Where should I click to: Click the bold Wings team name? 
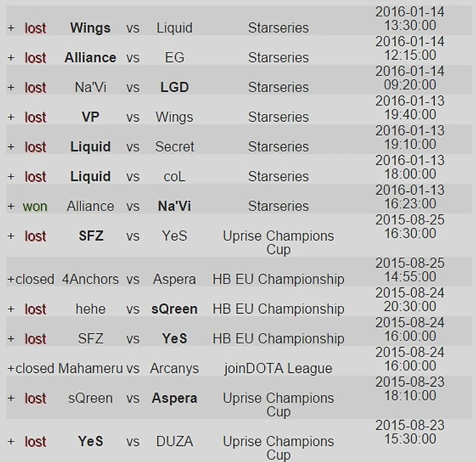point(90,28)
